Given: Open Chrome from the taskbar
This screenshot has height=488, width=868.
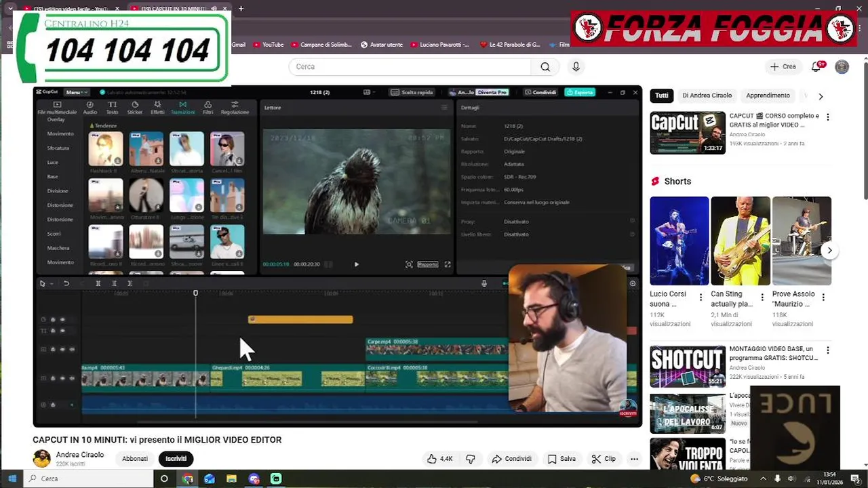Looking at the screenshot, I should tap(188, 479).
